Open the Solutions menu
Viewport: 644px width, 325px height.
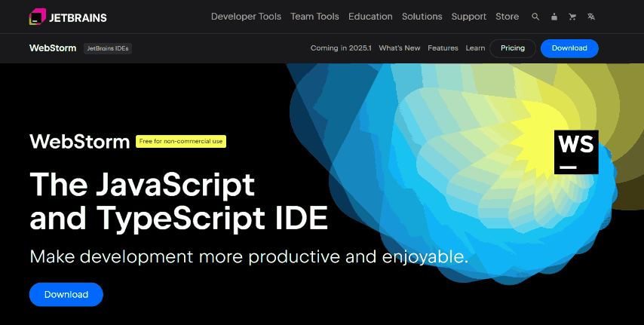coord(422,17)
